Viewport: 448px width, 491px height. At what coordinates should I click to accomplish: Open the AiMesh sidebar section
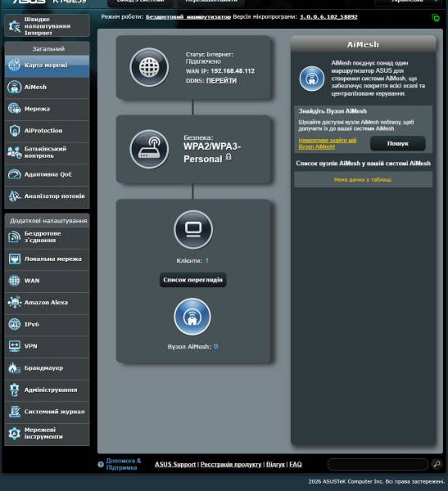[48, 87]
